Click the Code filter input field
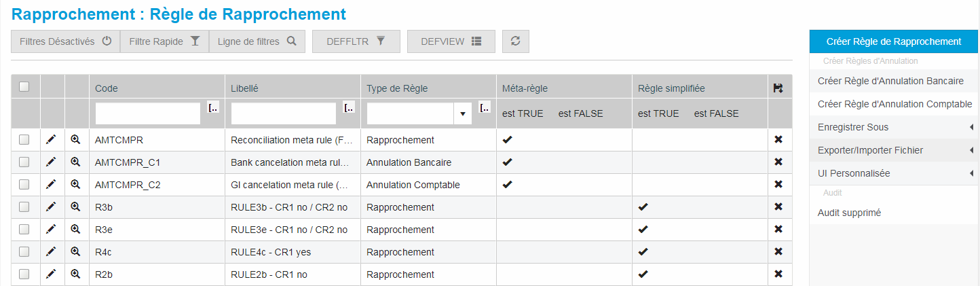Image resolution: width=980 pixels, height=286 pixels. point(148,114)
